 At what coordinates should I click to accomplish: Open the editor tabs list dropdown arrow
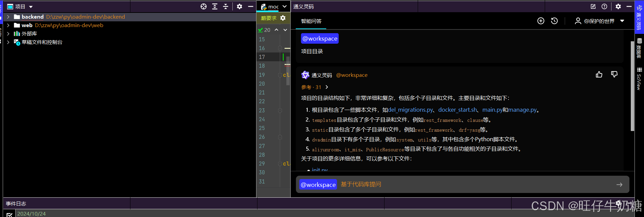tap(285, 6)
